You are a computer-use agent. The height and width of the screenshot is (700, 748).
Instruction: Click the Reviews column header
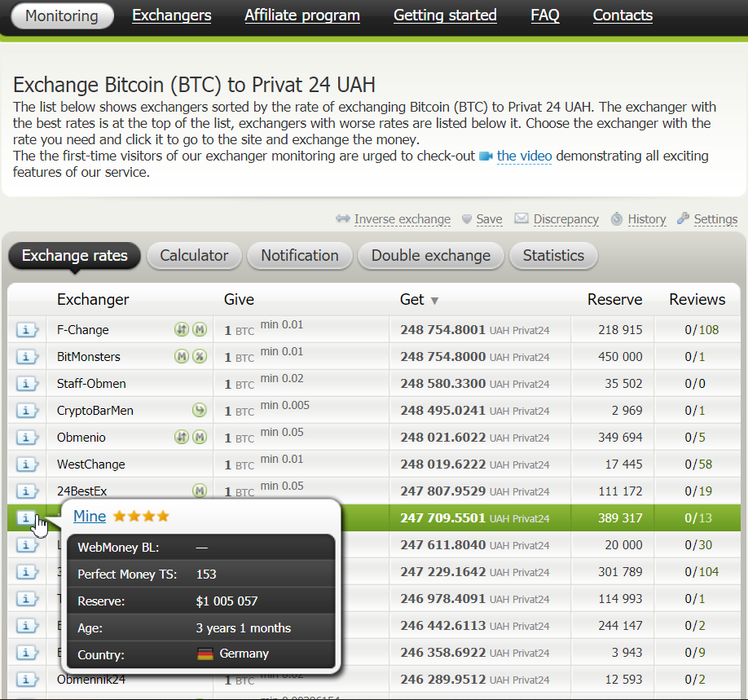tap(697, 299)
